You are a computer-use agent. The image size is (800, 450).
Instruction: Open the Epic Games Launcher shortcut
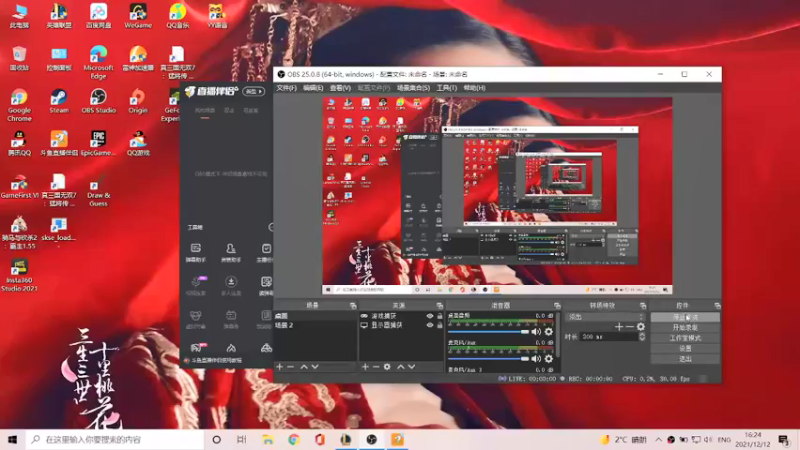point(98,143)
